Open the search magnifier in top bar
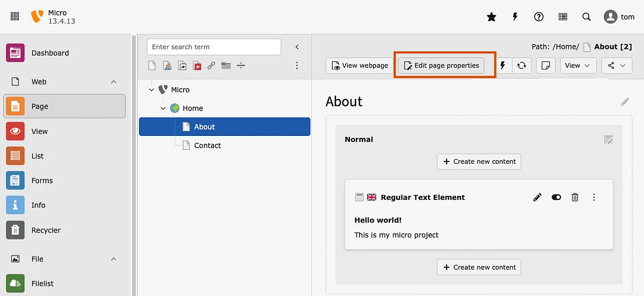 [x=587, y=17]
